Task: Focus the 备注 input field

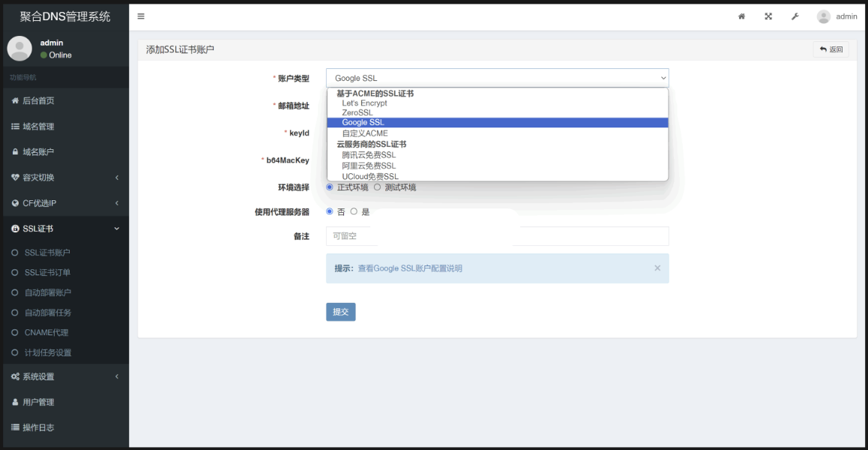Action: pos(497,236)
